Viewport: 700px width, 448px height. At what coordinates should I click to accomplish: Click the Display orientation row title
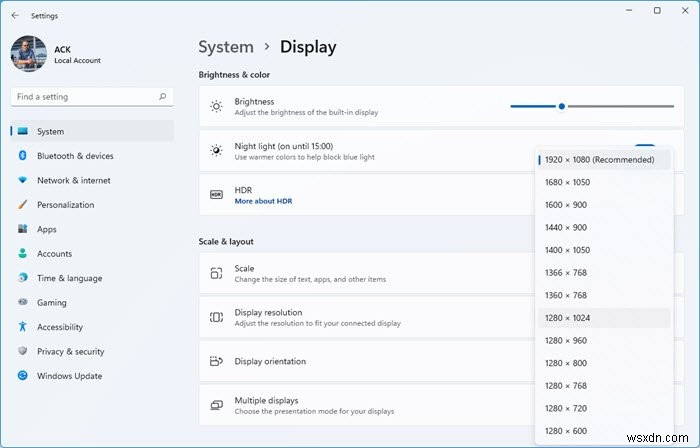(x=270, y=361)
